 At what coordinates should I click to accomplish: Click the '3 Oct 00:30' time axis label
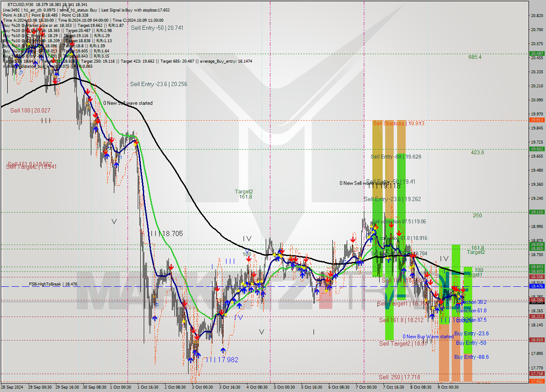(x=202, y=387)
